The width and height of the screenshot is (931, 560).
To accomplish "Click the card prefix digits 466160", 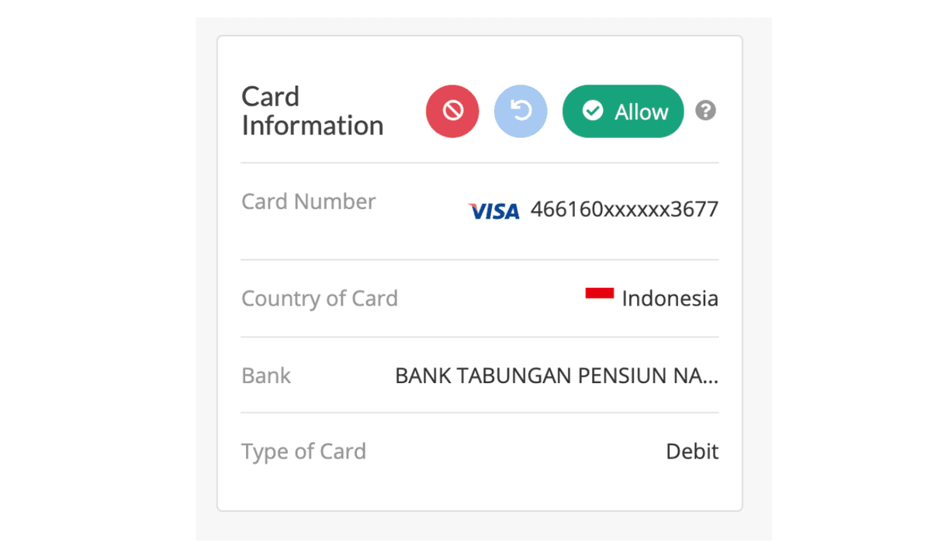I will (x=566, y=209).
